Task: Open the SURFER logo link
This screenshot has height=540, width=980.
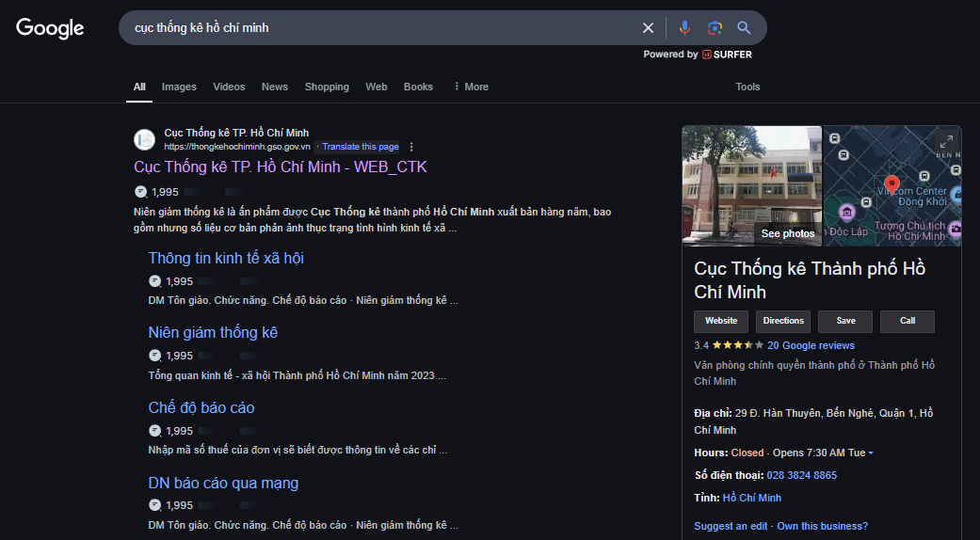Action: pyautogui.click(x=727, y=55)
